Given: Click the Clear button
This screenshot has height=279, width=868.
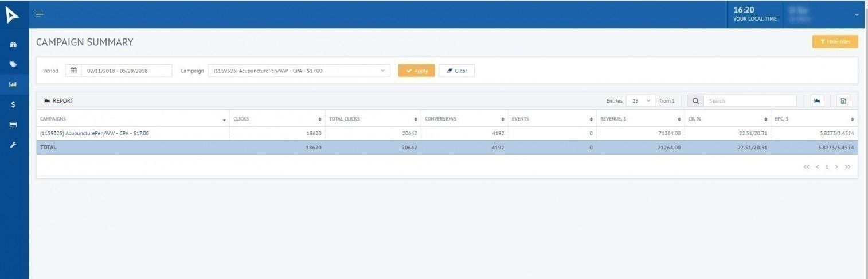Looking at the screenshot, I should (456, 71).
